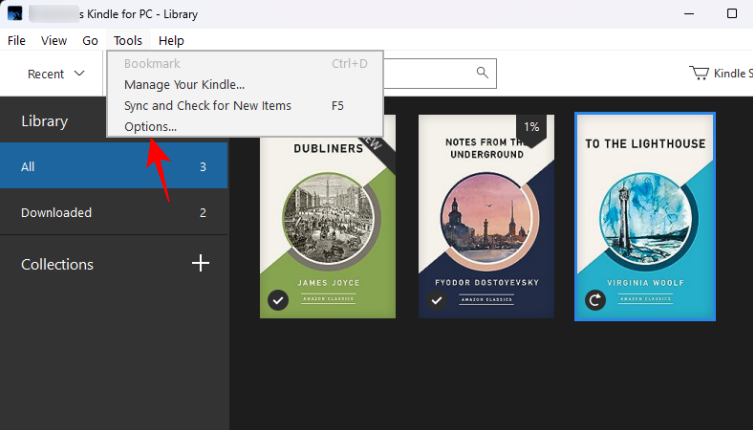Viewport: 753px width, 430px height.
Task: Click Notes from the Underground checkmark badge
Action: 437,300
